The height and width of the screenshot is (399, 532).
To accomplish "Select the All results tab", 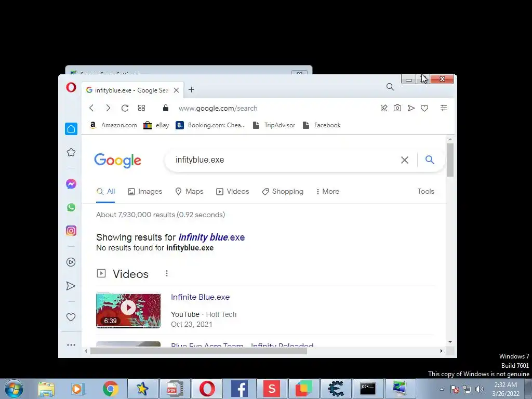I will pos(105,191).
